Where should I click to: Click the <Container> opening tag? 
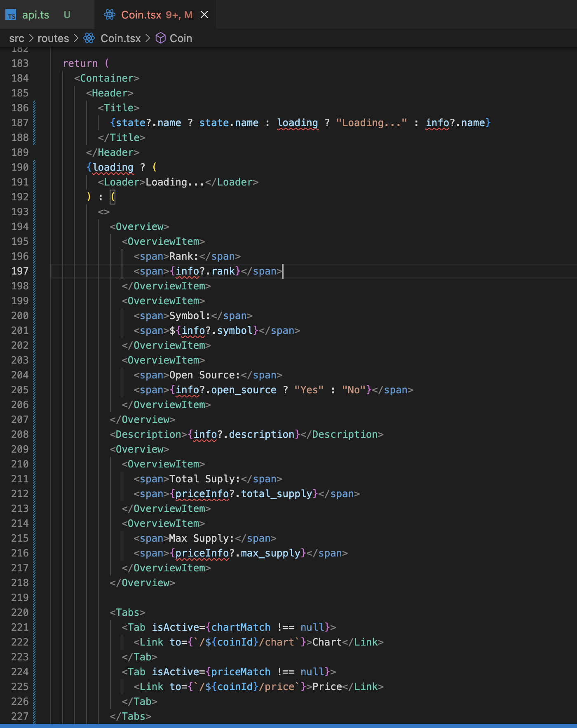click(x=107, y=78)
